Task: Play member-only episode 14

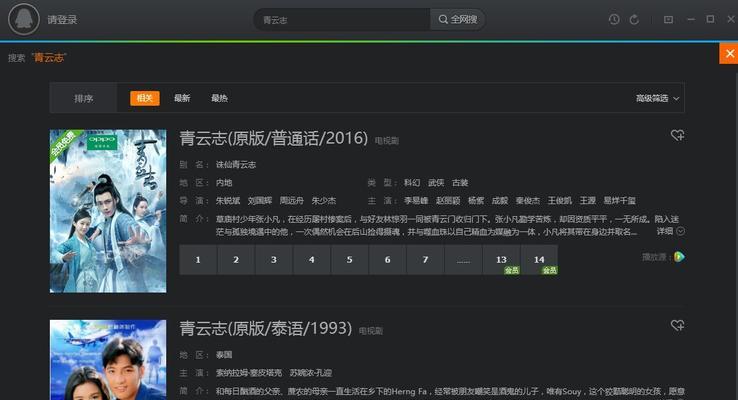Action: 539,259
